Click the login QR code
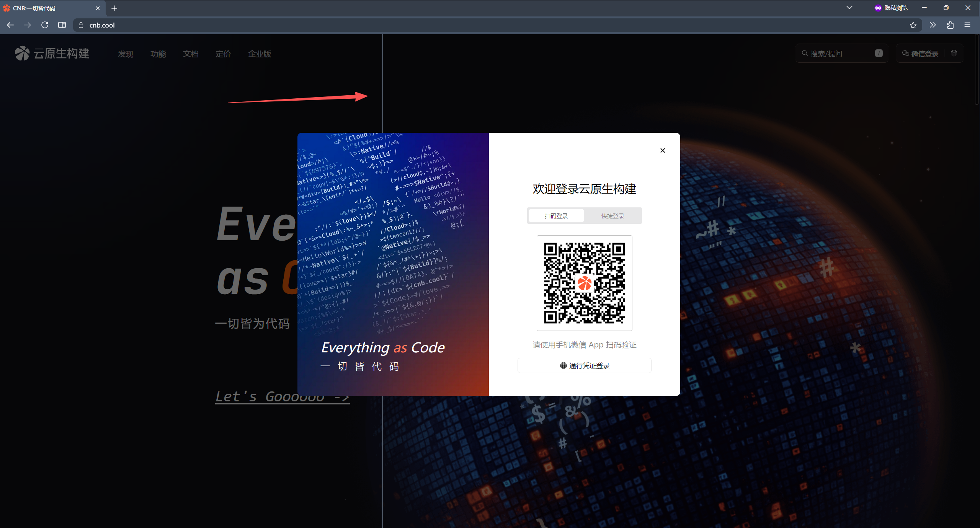 click(x=584, y=283)
